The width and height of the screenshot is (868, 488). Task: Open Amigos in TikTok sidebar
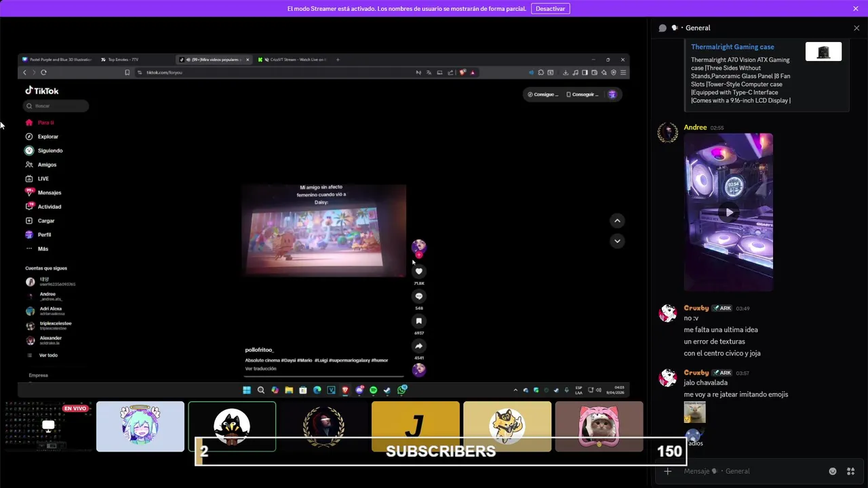click(x=41, y=165)
